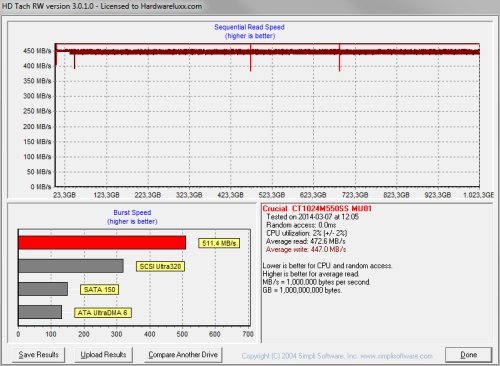Open Compare Another Drive
This screenshot has height=366, width=500.
pyautogui.click(x=183, y=355)
